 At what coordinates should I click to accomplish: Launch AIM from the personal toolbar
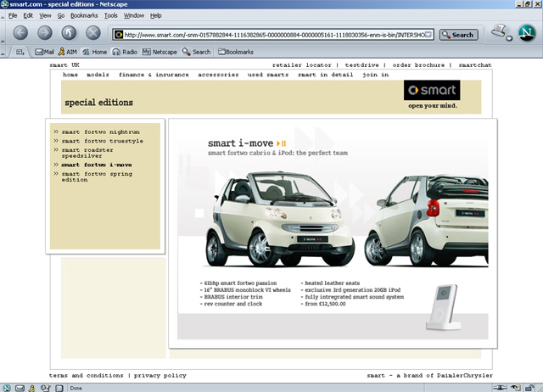point(67,52)
